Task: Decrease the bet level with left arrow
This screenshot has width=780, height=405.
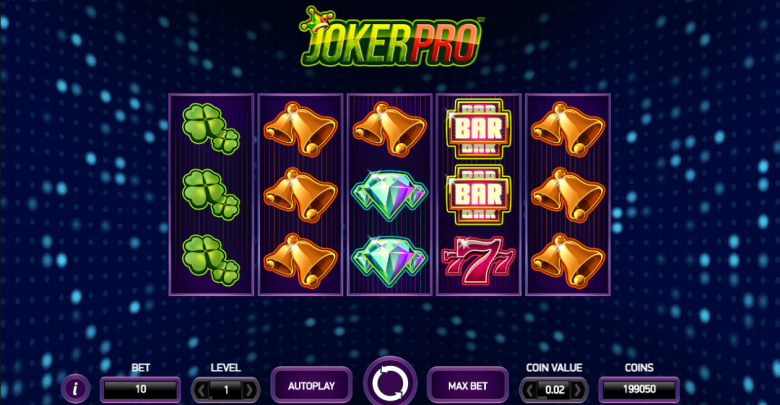Action: [201, 390]
